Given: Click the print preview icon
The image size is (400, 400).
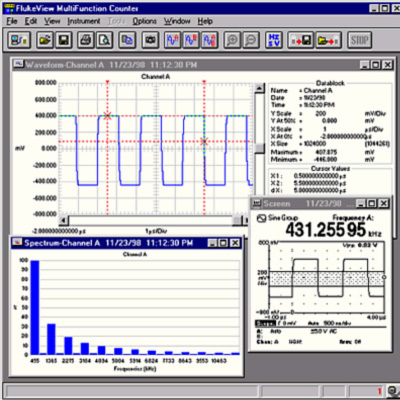Looking at the screenshot, I should [105, 40].
